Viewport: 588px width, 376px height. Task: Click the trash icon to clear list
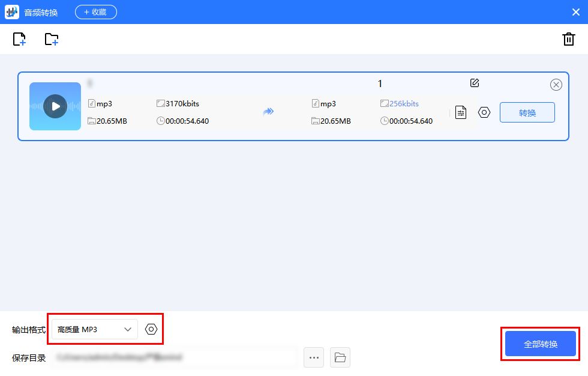coord(568,40)
